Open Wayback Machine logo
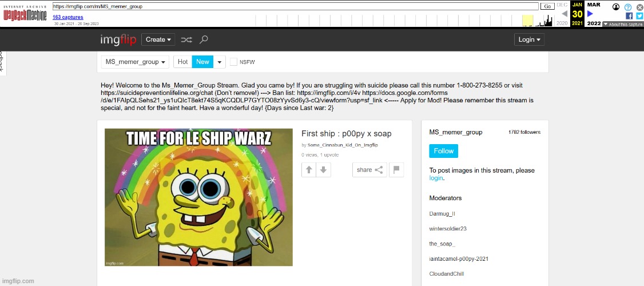 [25, 13]
